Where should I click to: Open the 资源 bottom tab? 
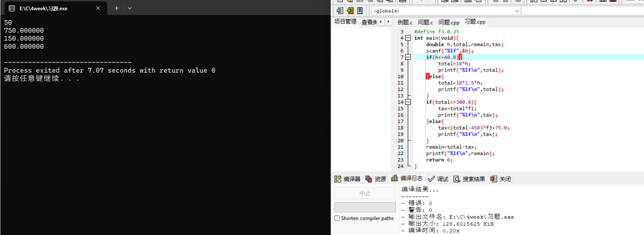pyautogui.click(x=376, y=179)
